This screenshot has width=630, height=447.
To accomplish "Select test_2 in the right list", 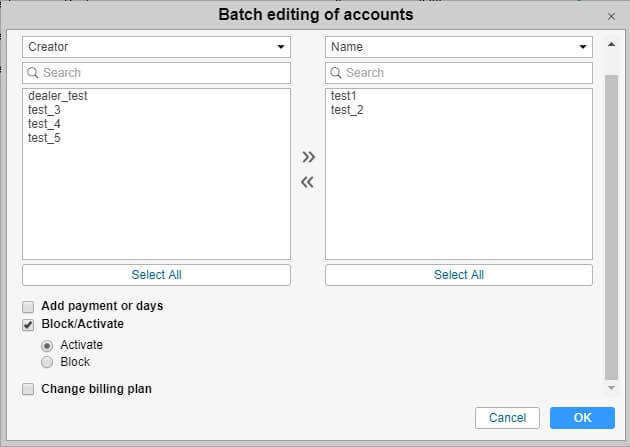I will [347, 110].
